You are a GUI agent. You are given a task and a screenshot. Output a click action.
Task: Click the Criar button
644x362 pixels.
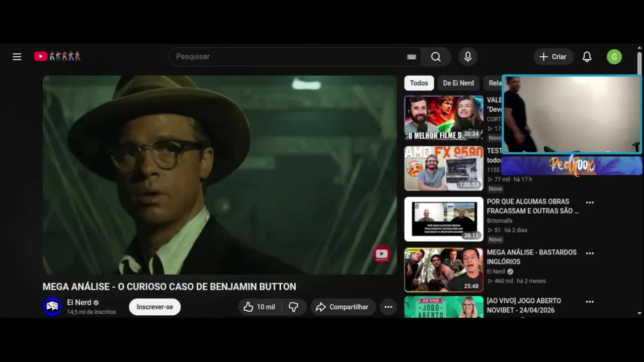pyautogui.click(x=553, y=57)
